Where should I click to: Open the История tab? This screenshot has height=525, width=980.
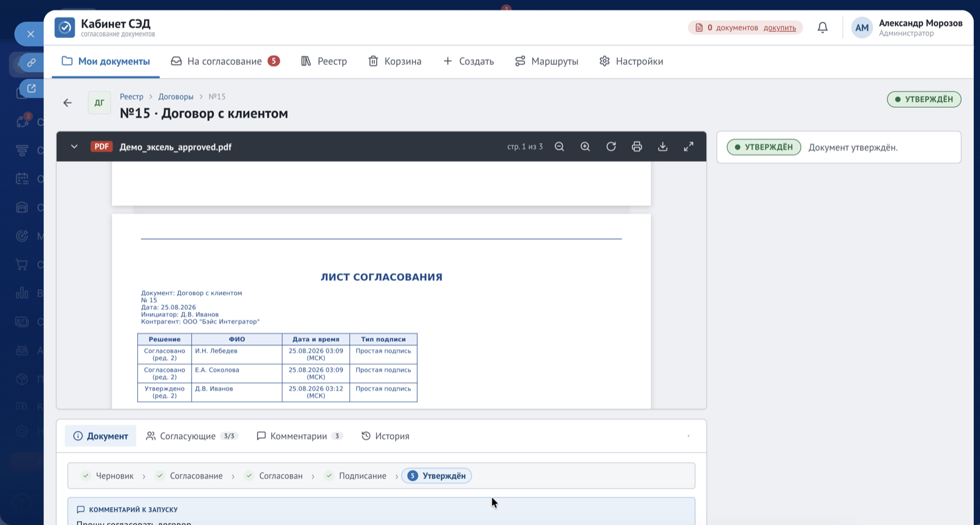coord(385,436)
